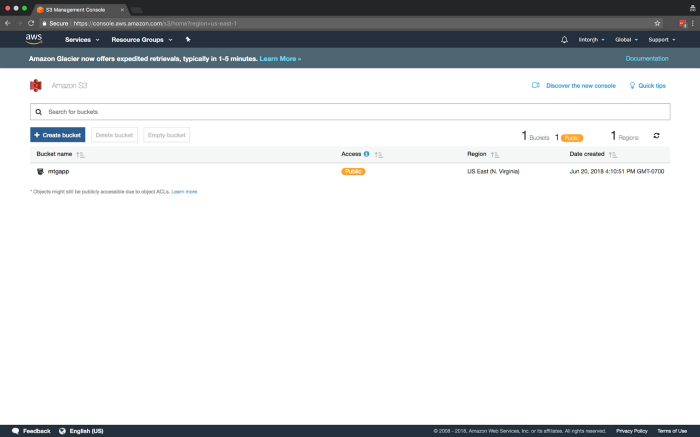Click the AWS logo home icon

(x=34, y=39)
